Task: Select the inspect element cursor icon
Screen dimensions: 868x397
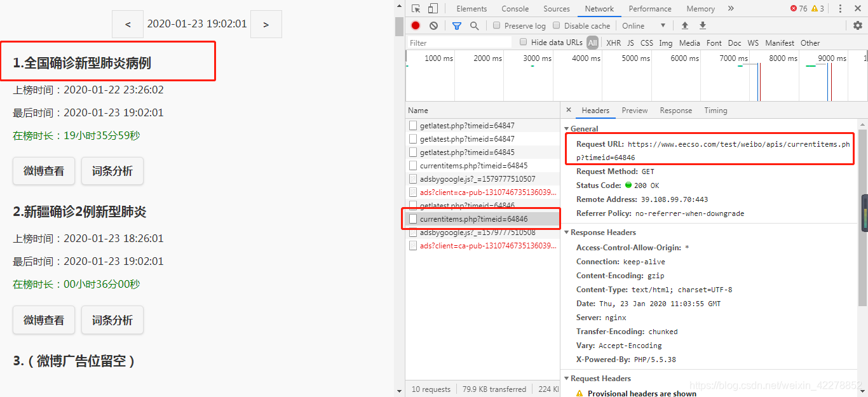Action: pyautogui.click(x=416, y=8)
